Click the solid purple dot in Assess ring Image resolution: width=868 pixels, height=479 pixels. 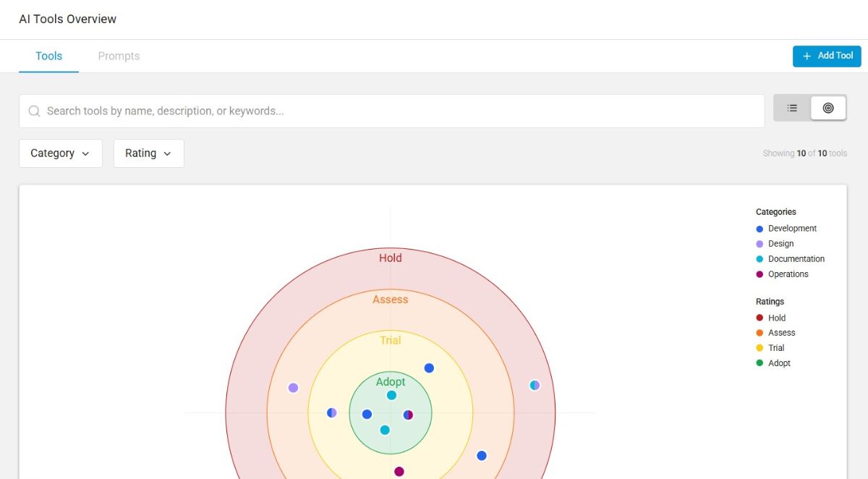293,388
